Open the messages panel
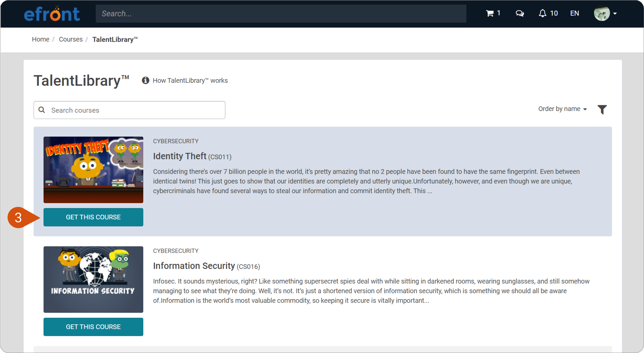The image size is (644, 353). [x=520, y=13]
